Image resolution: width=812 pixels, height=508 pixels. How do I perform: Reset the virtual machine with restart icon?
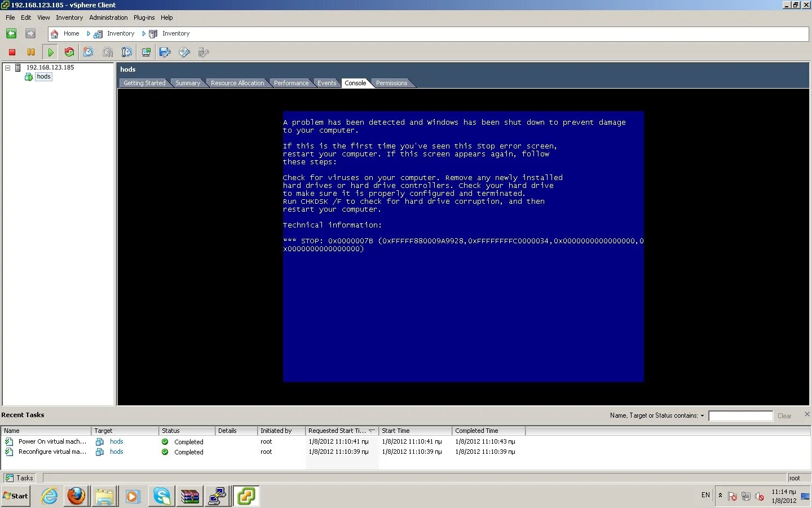69,52
